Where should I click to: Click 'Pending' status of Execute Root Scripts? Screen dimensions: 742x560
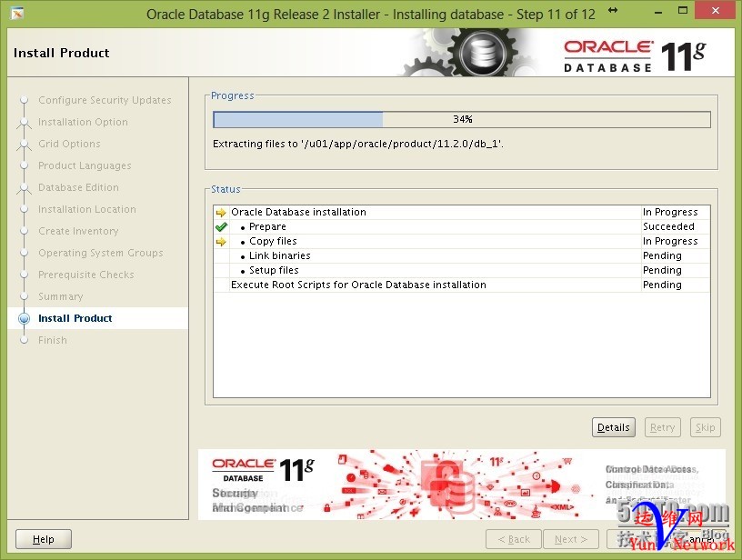(x=662, y=285)
